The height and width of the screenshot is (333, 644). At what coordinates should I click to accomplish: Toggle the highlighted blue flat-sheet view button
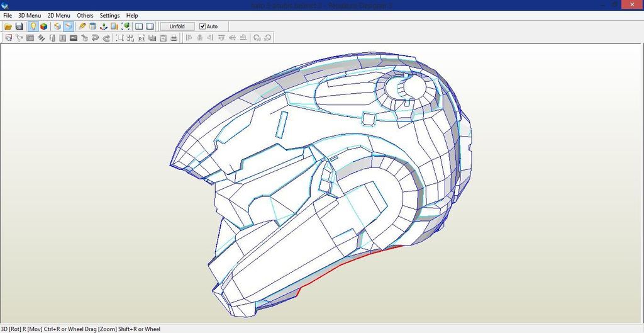[x=68, y=26]
